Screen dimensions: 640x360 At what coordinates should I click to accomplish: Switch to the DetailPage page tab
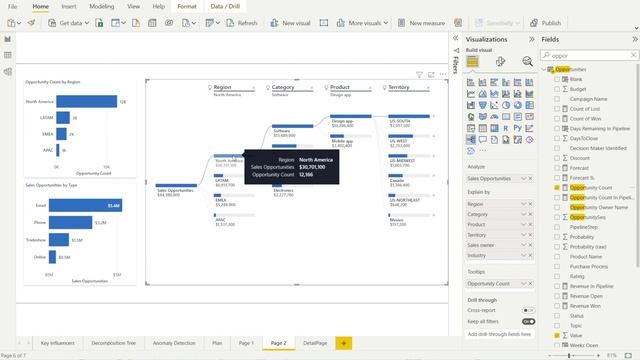coord(315,343)
